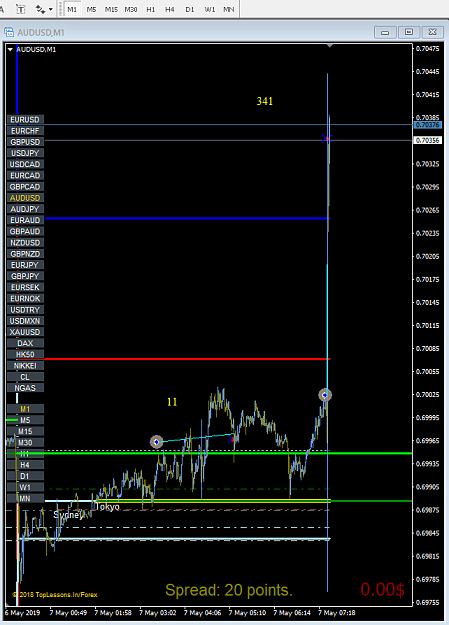This screenshot has width=449, height=625.
Task: Switch to H4 timeframe in top toolbar
Action: [x=170, y=9]
